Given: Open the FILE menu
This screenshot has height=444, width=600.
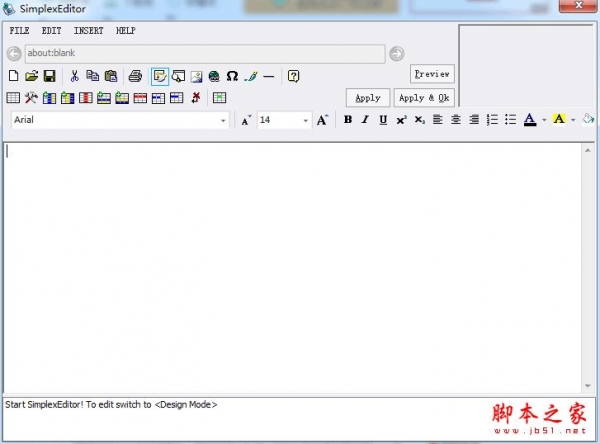Looking at the screenshot, I should (20, 31).
